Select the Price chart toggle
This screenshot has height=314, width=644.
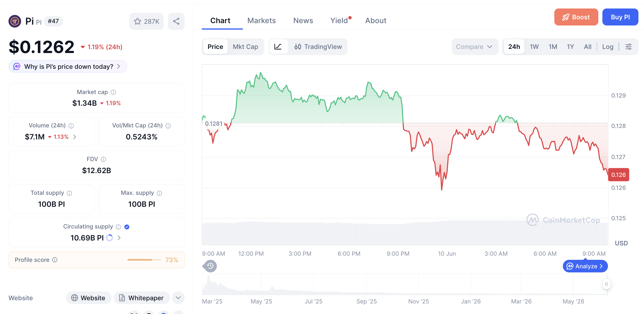(215, 47)
